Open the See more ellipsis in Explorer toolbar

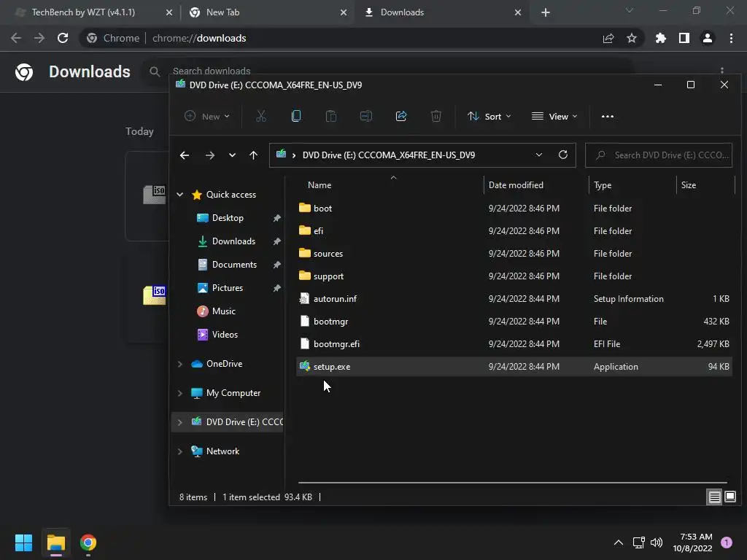pos(608,116)
